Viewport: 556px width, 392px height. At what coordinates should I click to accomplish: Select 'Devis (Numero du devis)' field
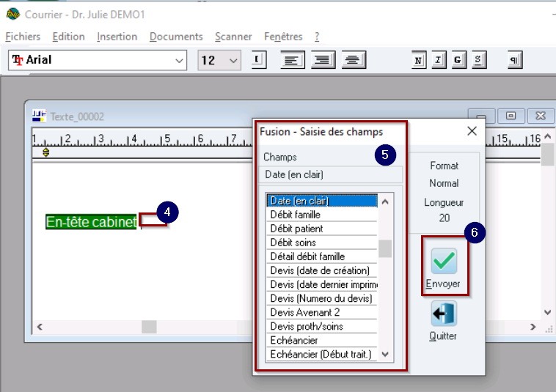click(x=321, y=298)
